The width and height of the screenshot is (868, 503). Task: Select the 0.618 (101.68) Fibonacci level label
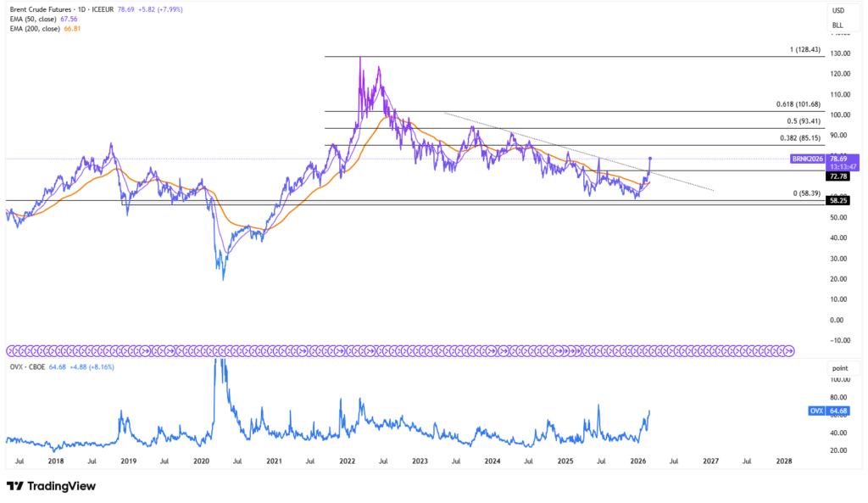[x=798, y=104]
